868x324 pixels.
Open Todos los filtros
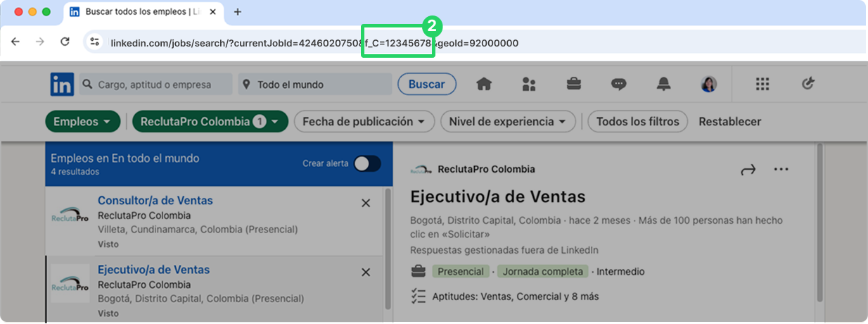638,122
